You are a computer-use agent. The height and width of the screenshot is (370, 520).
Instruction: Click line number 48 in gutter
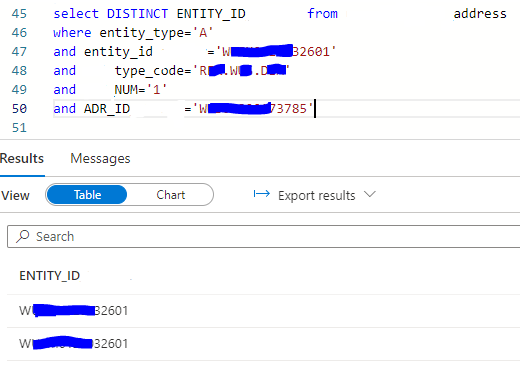[x=19, y=71]
